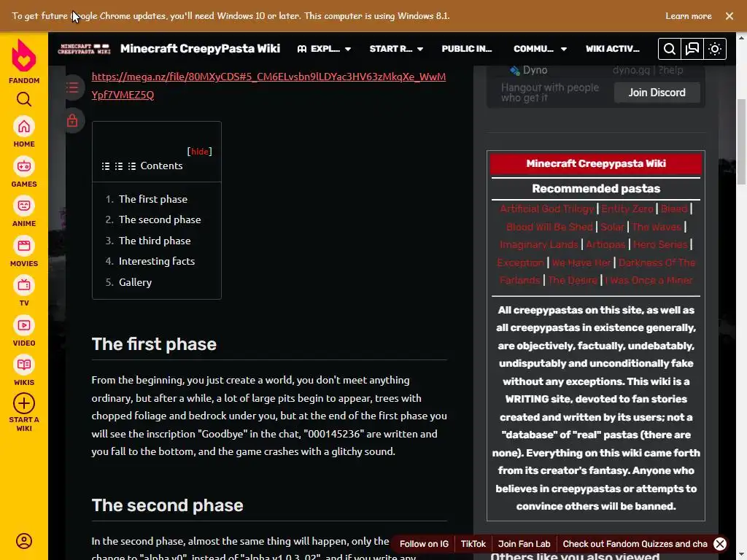
Task: Open the We Have Her pasta link
Action: [581, 262]
